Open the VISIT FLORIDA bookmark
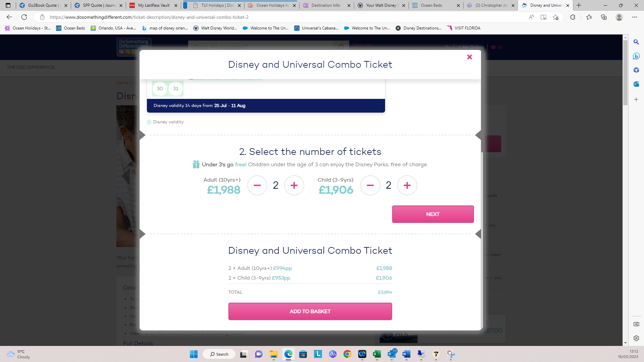The image size is (644, 362). [x=464, y=28]
